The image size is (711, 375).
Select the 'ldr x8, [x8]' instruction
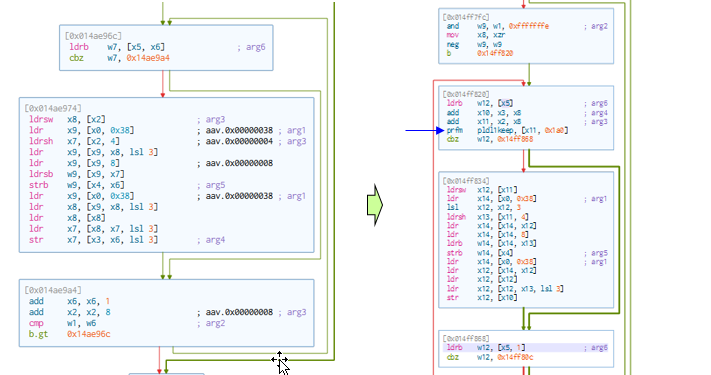67,218
